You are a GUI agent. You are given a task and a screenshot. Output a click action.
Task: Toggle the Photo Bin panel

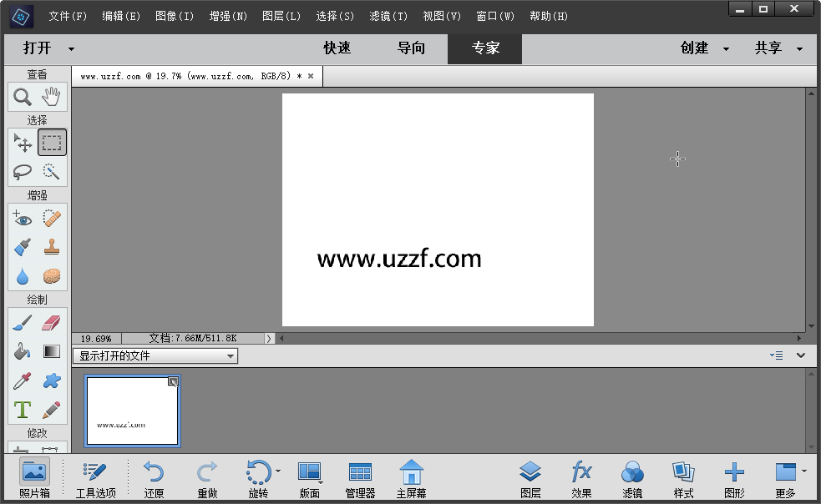[34, 479]
